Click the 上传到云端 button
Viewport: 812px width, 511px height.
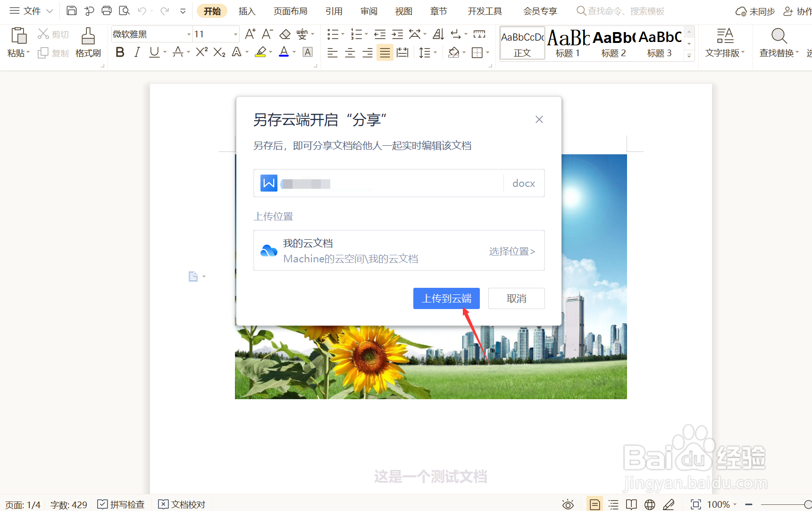(446, 298)
